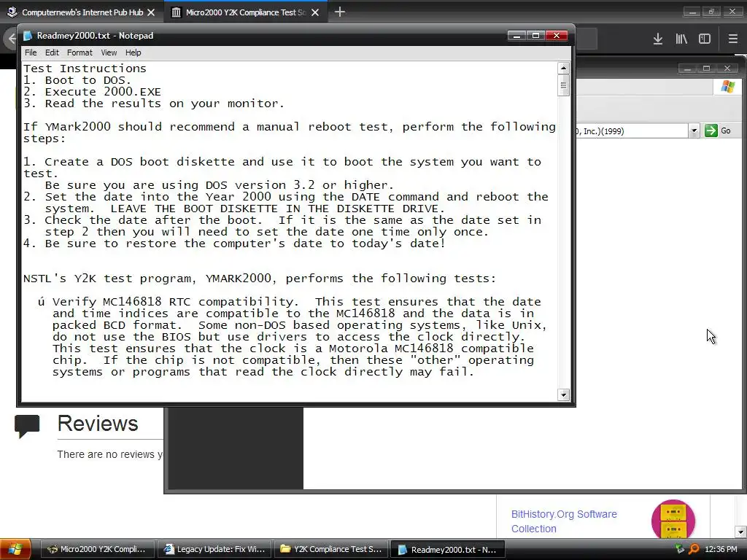The height and width of the screenshot is (560, 747).
Task: Click the taskbar clock 12:36 PM
Action: click(x=721, y=549)
